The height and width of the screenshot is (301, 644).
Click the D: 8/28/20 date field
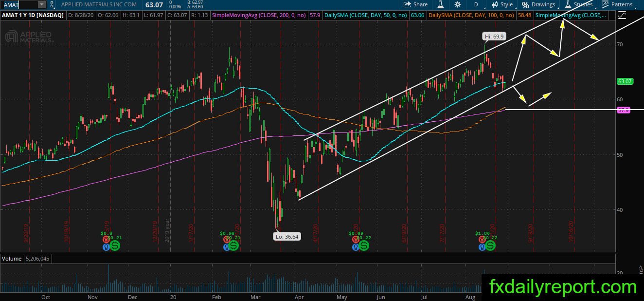tap(80, 15)
